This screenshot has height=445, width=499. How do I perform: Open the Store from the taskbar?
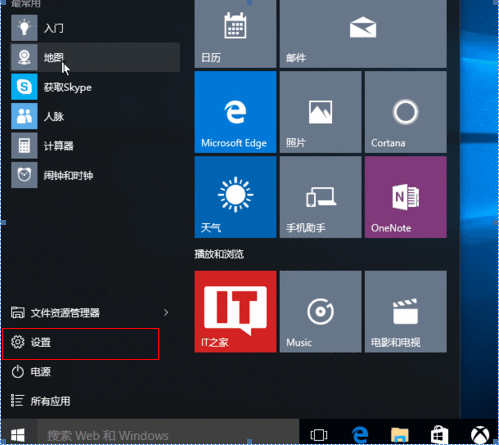coord(439,435)
